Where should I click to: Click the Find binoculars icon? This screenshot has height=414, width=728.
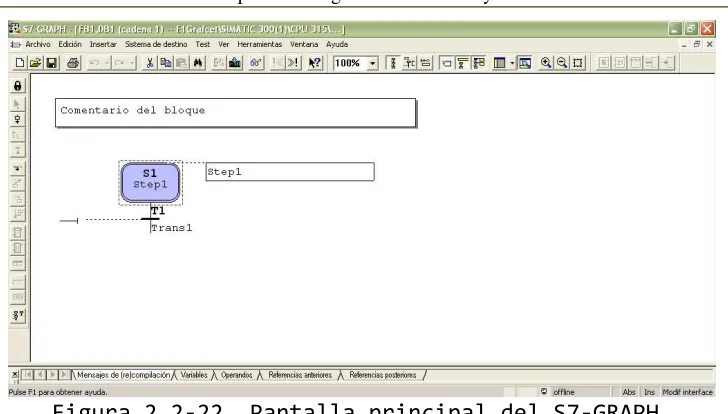(x=198, y=63)
